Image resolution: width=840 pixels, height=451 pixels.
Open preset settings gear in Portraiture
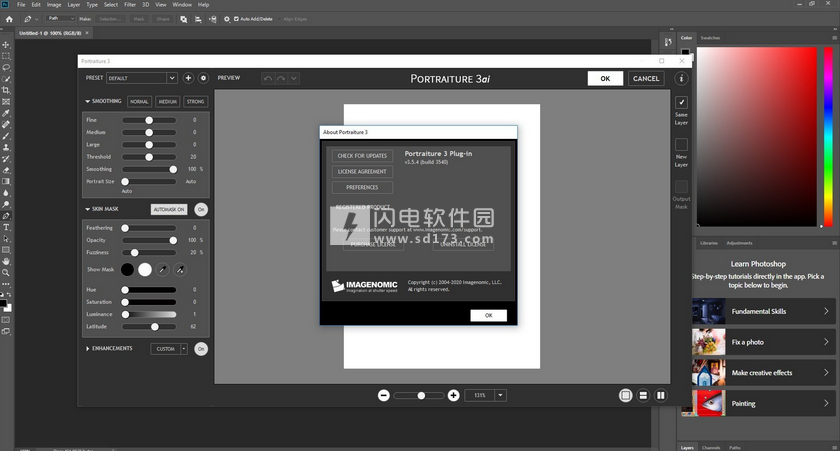203,78
